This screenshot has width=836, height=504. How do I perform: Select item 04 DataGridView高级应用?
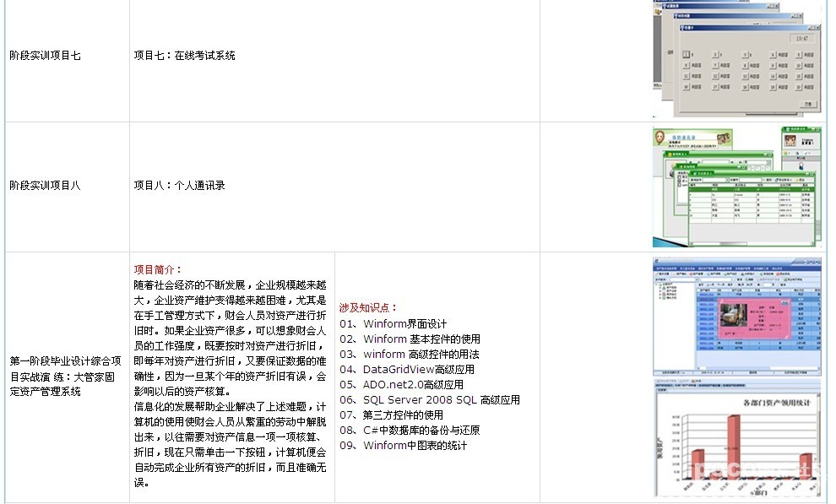[407, 370]
